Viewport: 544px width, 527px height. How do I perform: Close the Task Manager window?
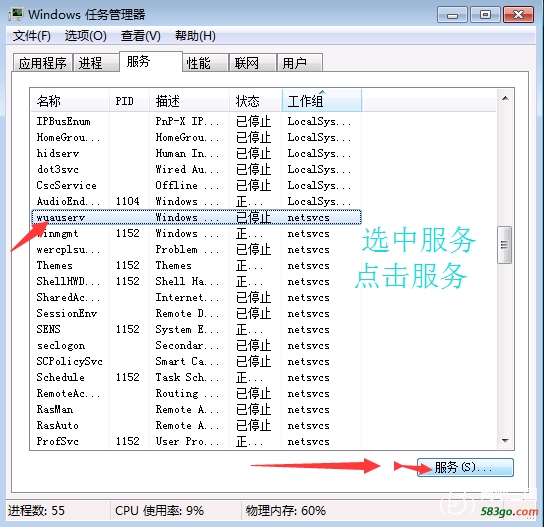click(x=518, y=15)
